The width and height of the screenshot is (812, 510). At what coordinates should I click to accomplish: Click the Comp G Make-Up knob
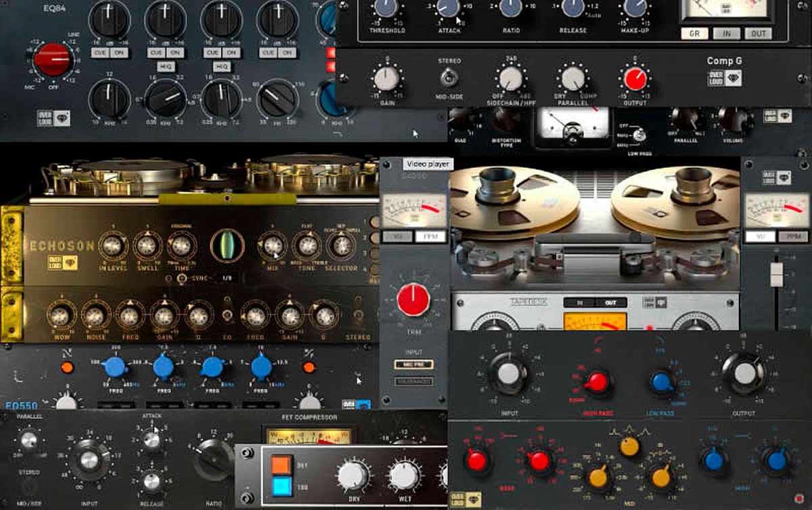635,6
